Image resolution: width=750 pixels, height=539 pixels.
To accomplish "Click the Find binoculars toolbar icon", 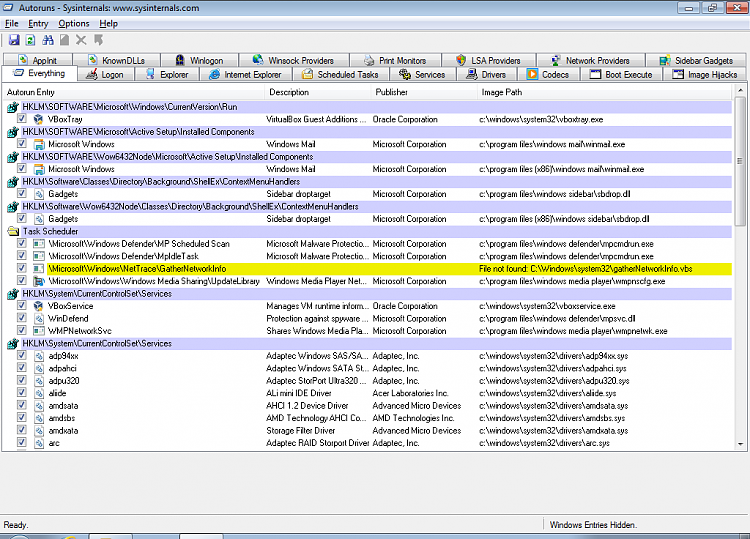I will 48,40.
